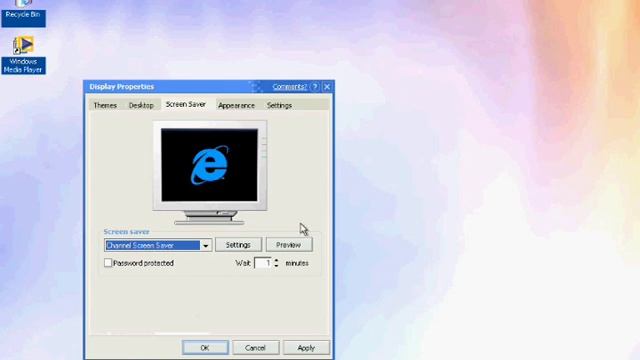Go to the Settings tab
This screenshot has height=360, width=640.
279,105
